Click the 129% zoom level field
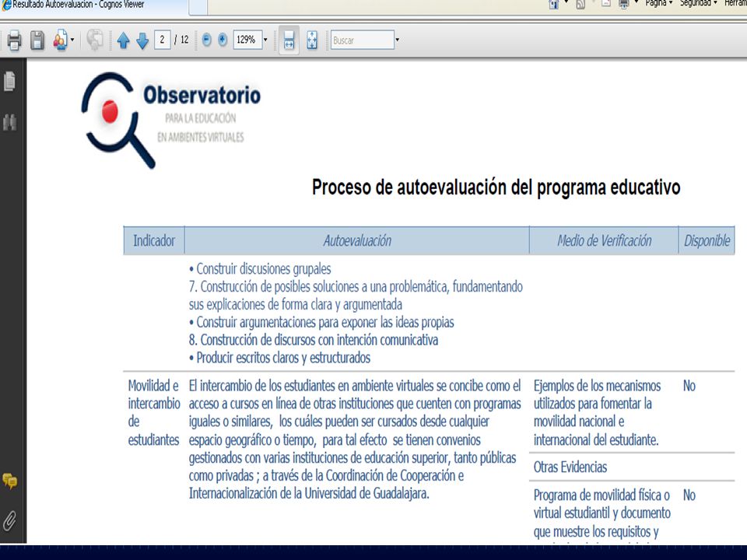This screenshot has height=560, width=747. (x=247, y=40)
